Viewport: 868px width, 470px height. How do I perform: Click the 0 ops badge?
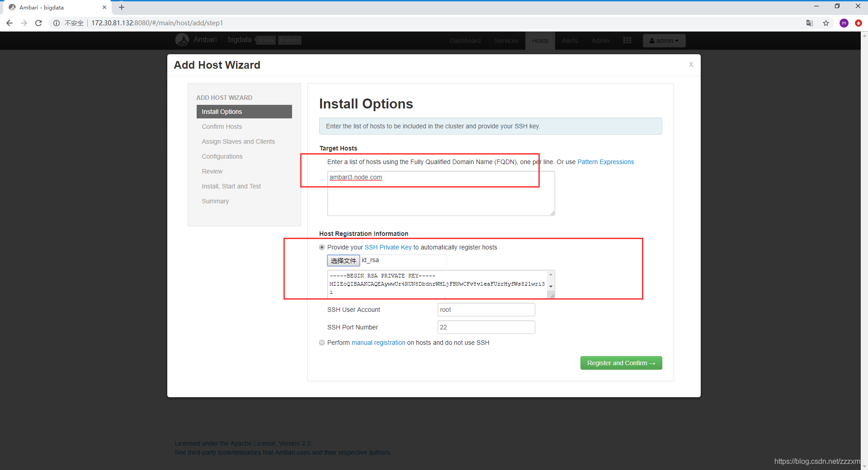click(x=266, y=40)
